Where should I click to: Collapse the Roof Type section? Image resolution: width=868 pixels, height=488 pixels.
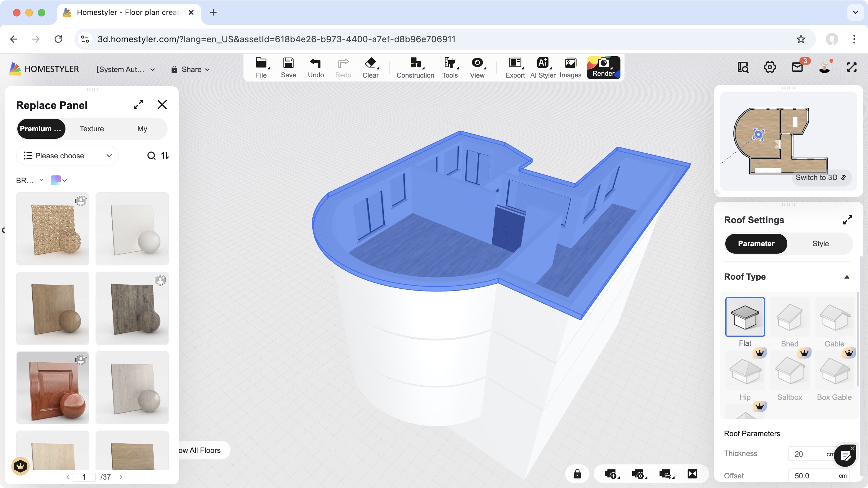pyautogui.click(x=846, y=277)
